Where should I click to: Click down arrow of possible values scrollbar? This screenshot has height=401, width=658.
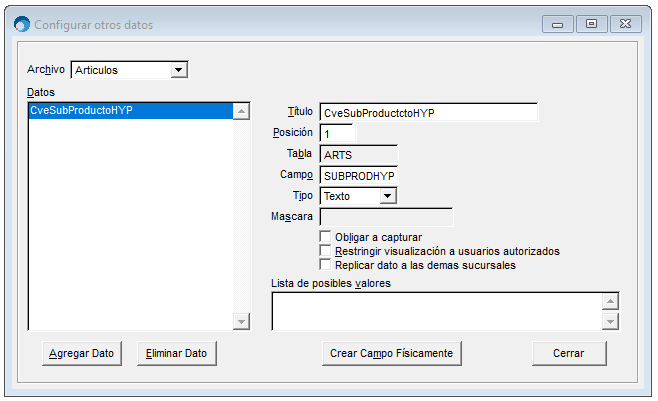[610, 321]
